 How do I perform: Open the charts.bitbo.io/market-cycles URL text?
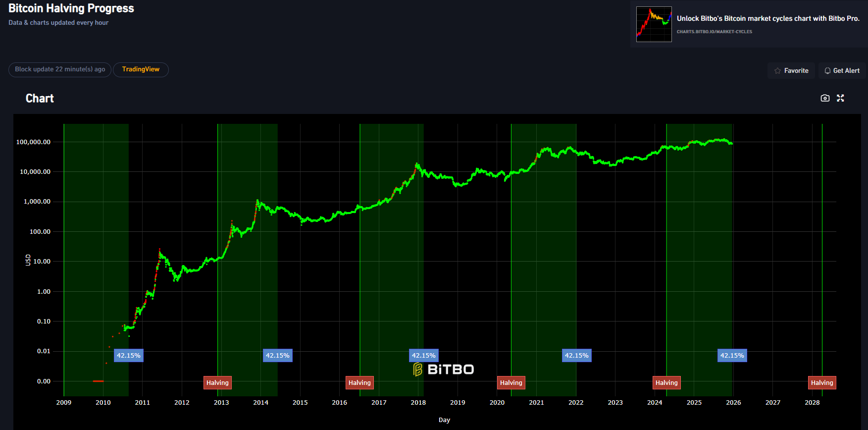714,32
